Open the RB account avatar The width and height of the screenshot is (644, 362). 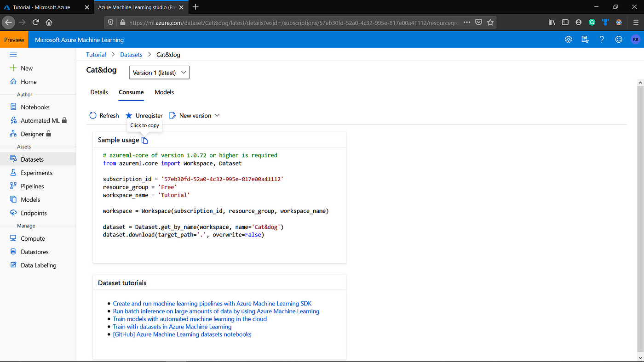click(x=635, y=40)
